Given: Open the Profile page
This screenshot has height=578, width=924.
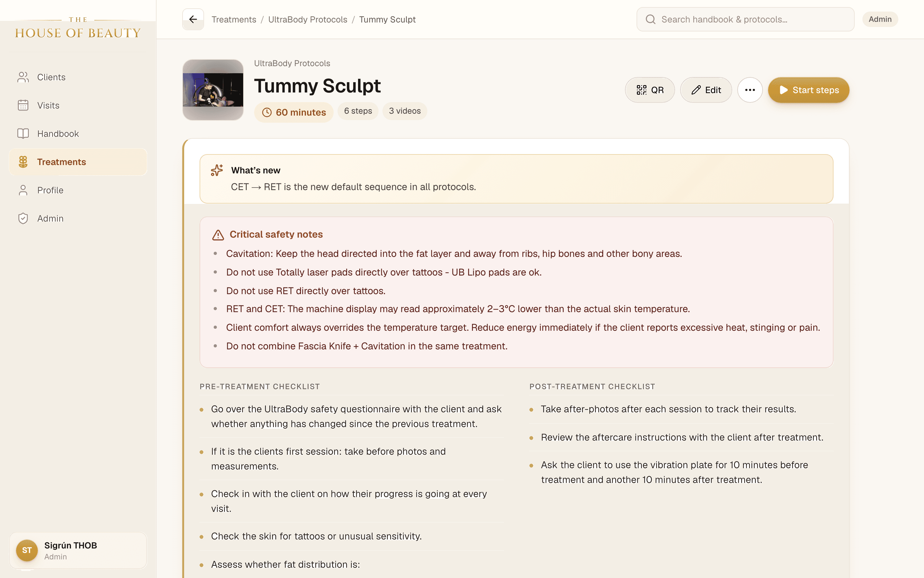Looking at the screenshot, I should coord(78,190).
